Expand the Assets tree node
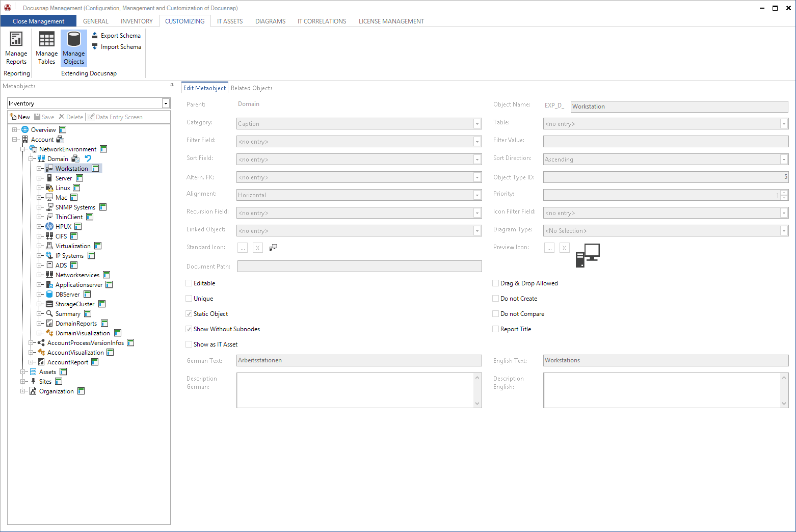The image size is (796, 532). [x=23, y=371]
